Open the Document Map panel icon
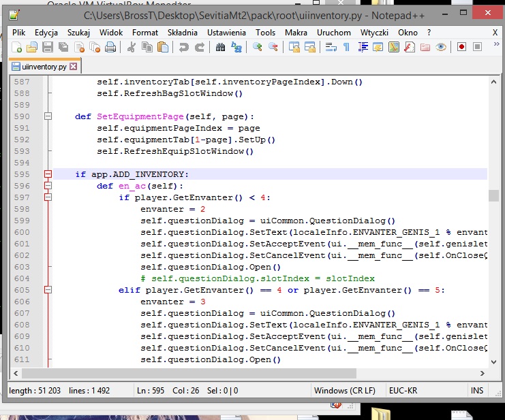Screen dimensions: 505x420 [393, 47]
